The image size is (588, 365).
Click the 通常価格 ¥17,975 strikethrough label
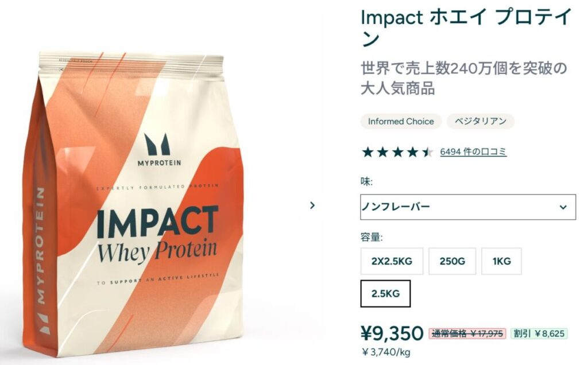pos(467,333)
